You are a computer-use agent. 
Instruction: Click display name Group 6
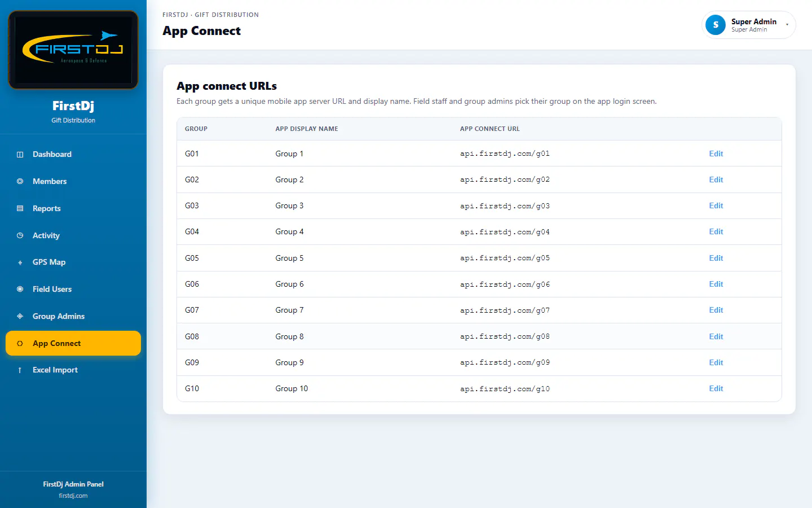click(289, 284)
